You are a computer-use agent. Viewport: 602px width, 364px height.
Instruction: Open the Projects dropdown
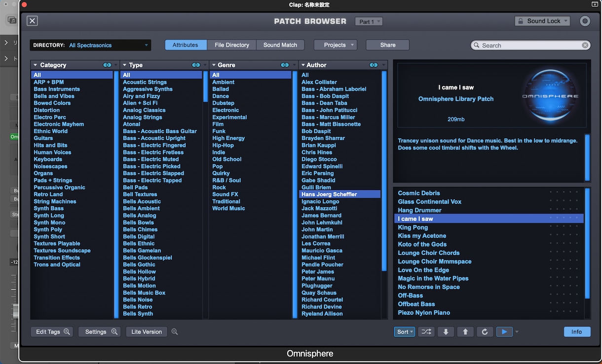point(335,45)
